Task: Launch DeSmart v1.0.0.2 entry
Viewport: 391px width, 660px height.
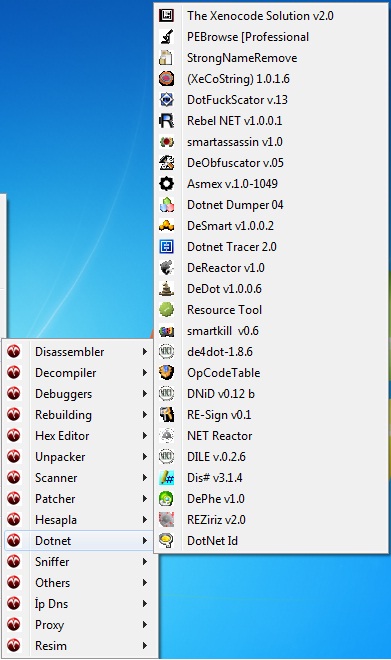Action: click(x=271, y=226)
